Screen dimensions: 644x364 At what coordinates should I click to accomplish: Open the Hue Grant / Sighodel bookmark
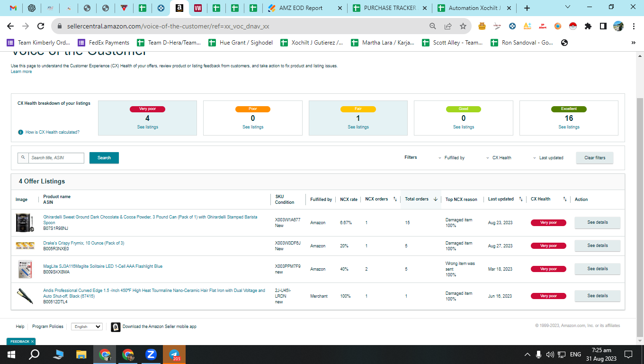tap(241, 43)
